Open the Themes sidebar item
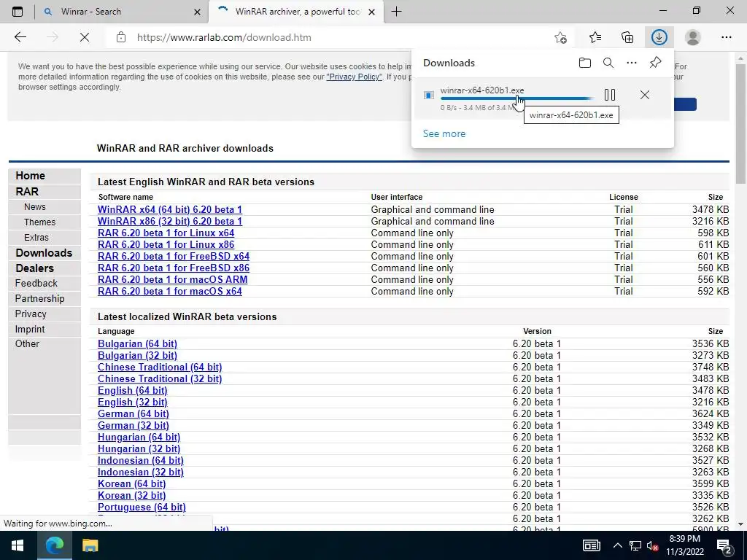Screen dimensions: 747x560 coord(39,222)
